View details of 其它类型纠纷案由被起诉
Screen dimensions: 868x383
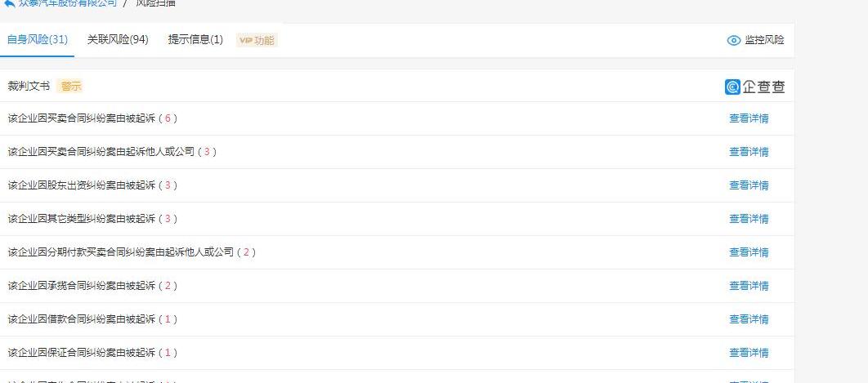click(x=749, y=219)
